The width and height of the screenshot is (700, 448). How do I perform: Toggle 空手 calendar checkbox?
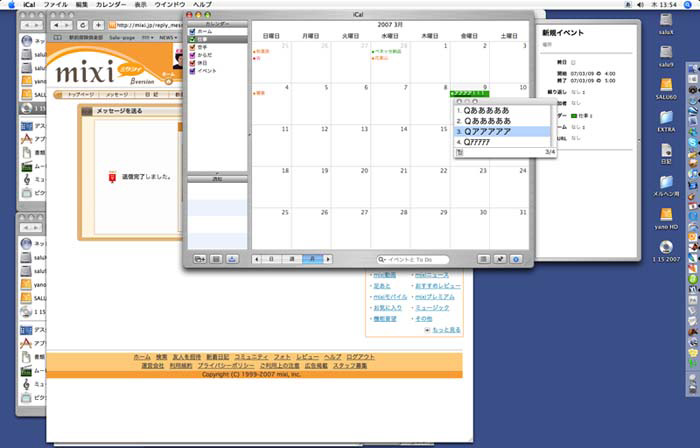click(x=192, y=47)
